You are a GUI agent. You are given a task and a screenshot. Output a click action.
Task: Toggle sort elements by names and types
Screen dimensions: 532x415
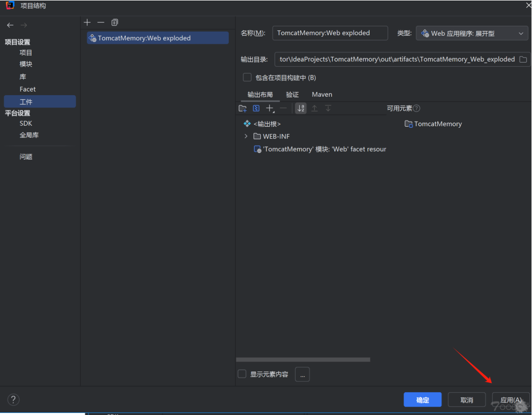pyautogui.click(x=301, y=108)
